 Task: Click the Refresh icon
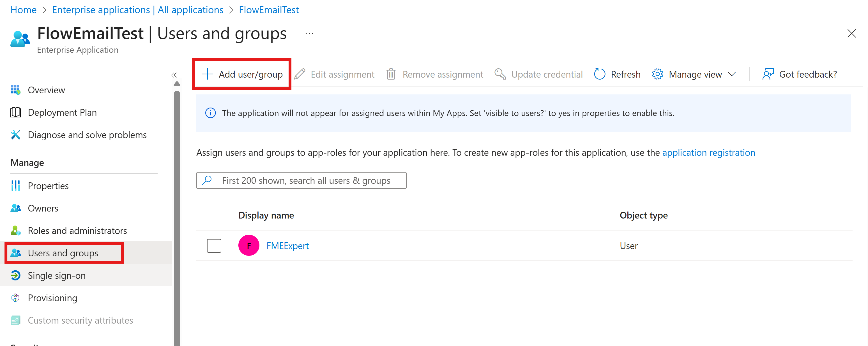(600, 74)
